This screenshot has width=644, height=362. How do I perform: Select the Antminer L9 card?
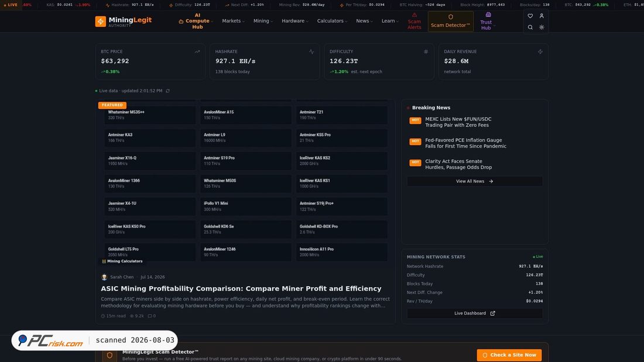point(246,138)
